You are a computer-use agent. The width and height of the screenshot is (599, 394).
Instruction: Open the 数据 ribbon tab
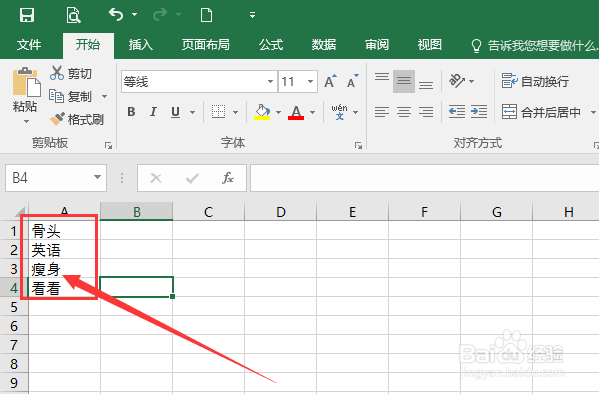324,45
